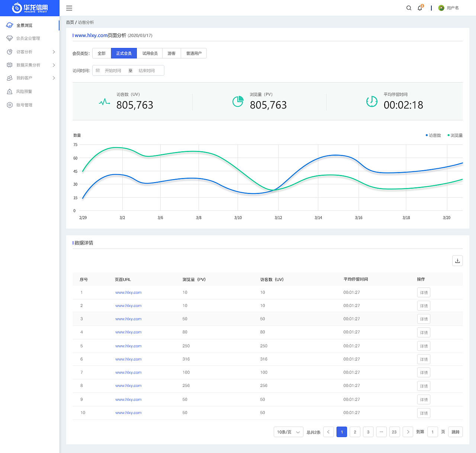Click the 平均停留时间 column header
476x453 pixels.
point(356,279)
